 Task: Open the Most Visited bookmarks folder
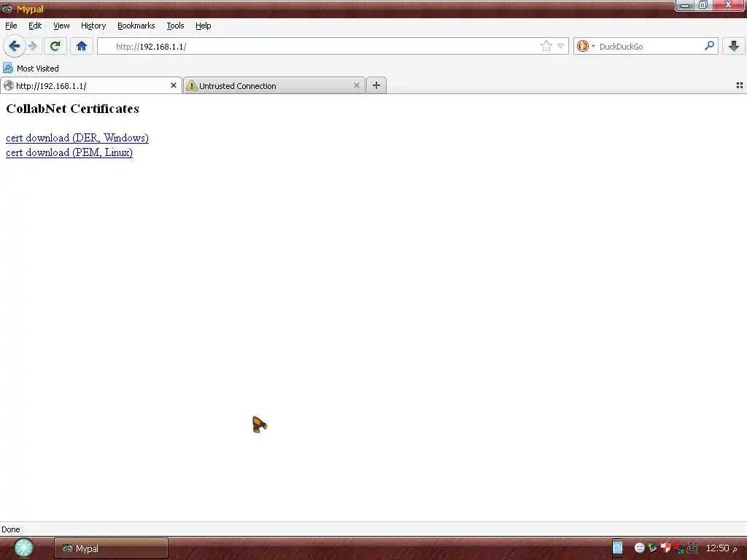tap(31, 68)
